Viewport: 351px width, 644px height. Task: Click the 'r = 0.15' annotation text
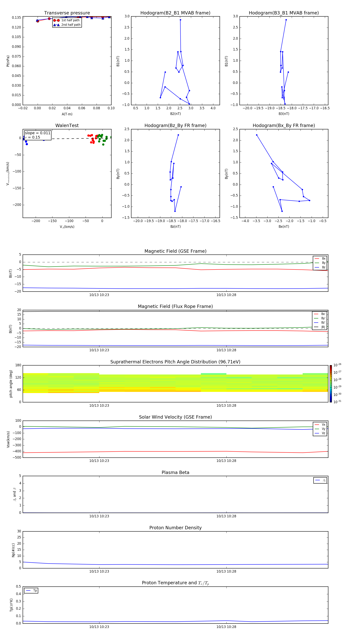[33, 137]
